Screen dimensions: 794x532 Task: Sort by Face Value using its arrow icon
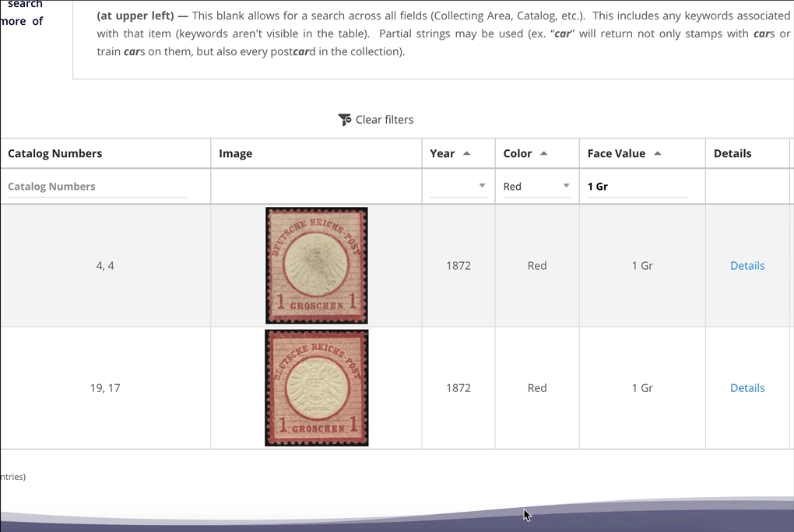click(x=658, y=153)
